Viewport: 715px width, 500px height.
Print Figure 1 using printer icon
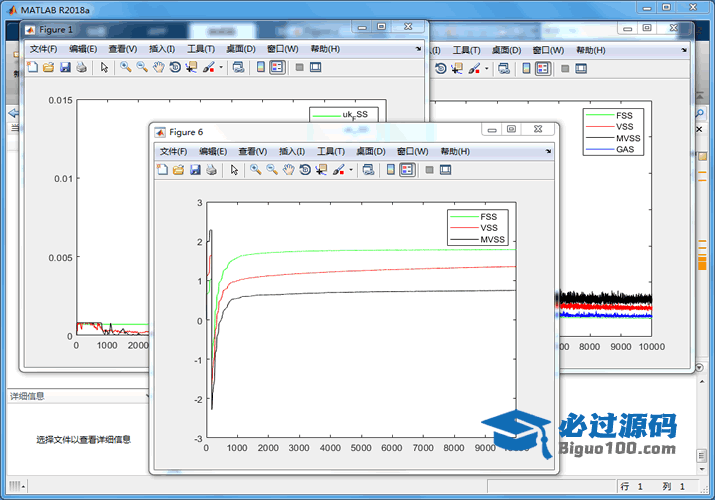click(81, 68)
